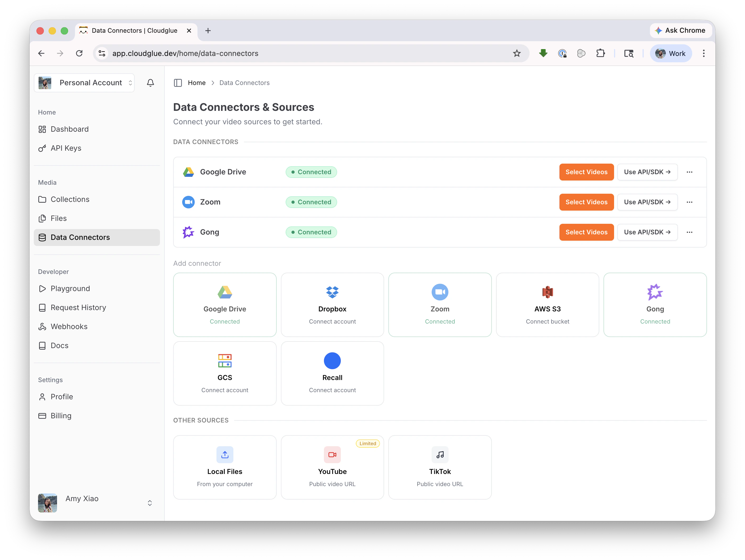This screenshot has width=745, height=560.
Task: Click the Limited badge on YouTube card
Action: pos(368,444)
